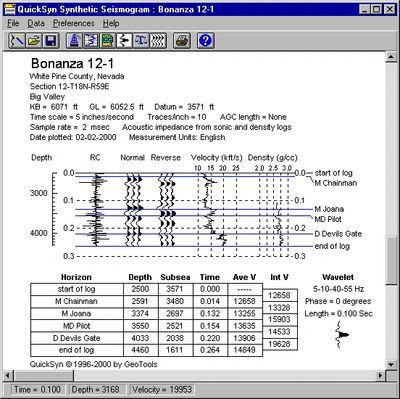Screen dimensions: 400x399
Task: Open the File menu
Action: coord(13,24)
